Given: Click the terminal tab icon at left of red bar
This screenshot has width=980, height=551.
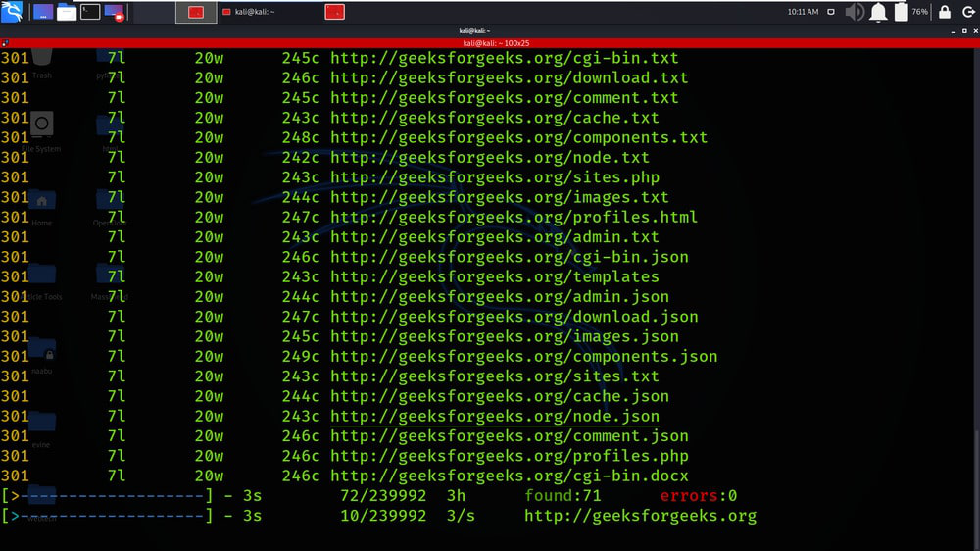Looking at the screenshot, I should click(5, 43).
